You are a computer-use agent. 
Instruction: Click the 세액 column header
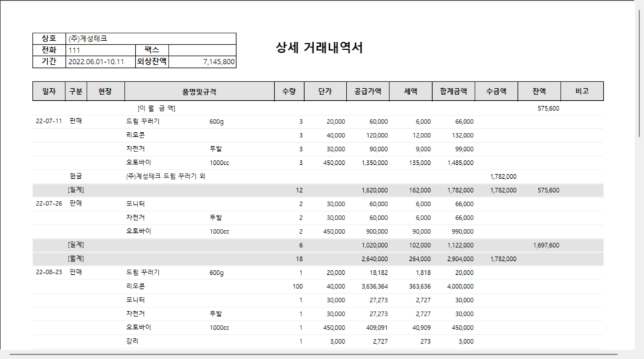411,91
